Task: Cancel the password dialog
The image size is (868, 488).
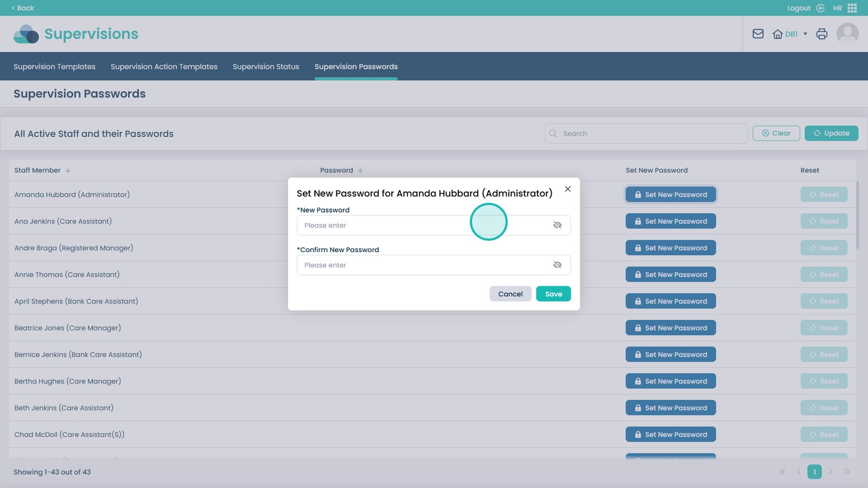Action: pyautogui.click(x=510, y=294)
